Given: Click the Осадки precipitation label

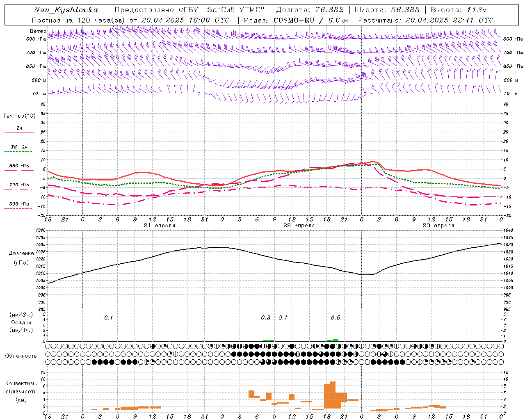Looking at the screenshot, I should click(21, 322).
